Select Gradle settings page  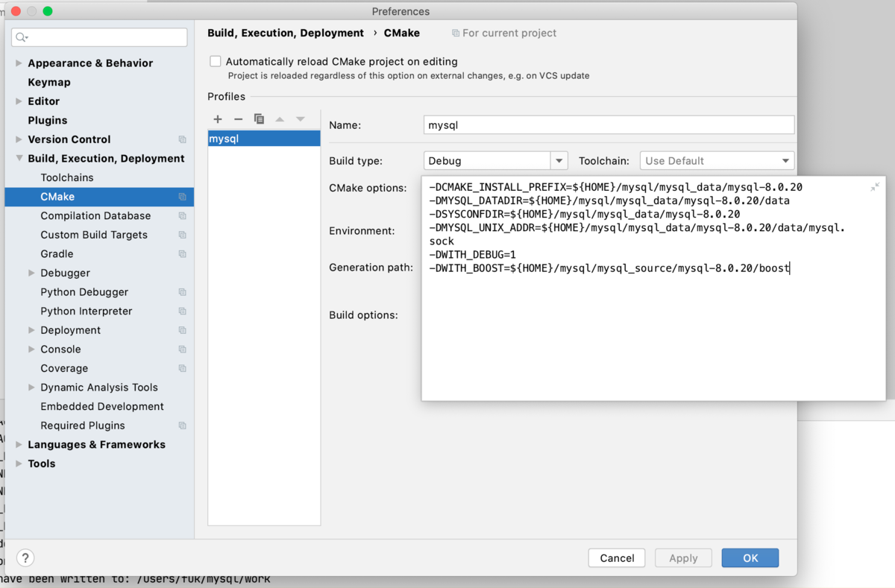tap(57, 253)
